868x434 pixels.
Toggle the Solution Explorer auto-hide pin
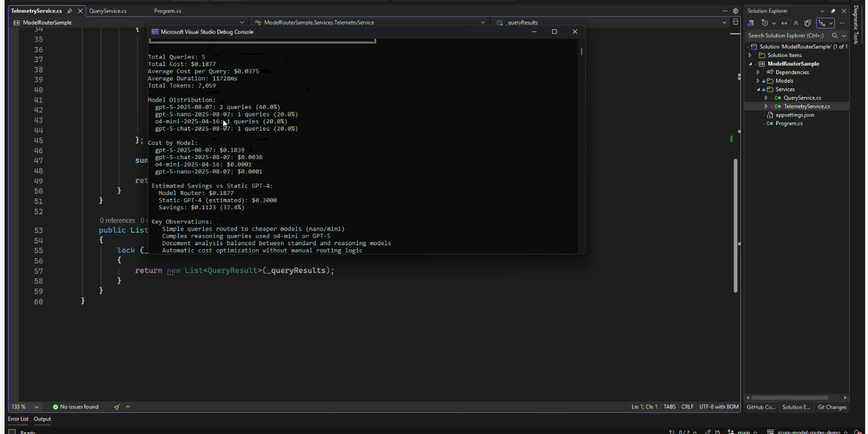click(x=833, y=11)
